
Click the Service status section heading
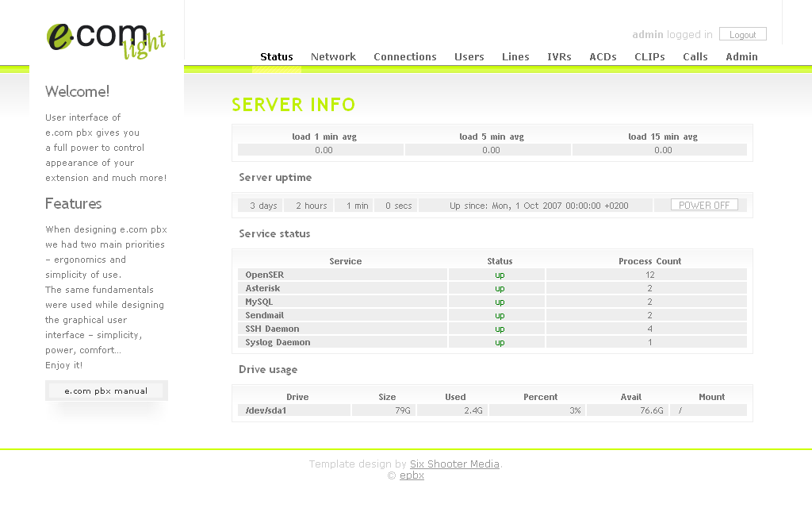click(x=274, y=234)
